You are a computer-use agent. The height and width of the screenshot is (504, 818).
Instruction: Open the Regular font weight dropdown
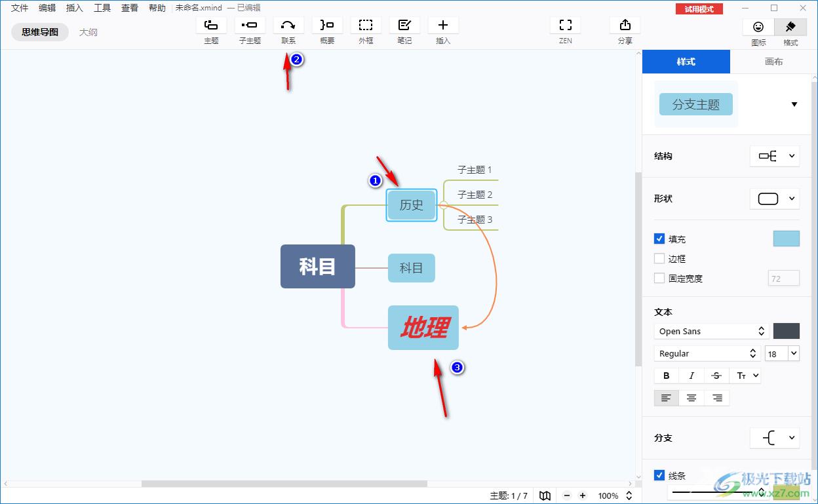tap(707, 353)
